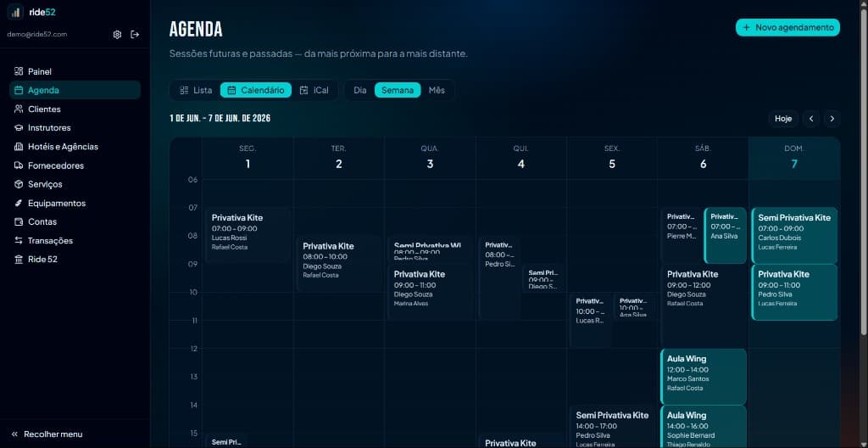Open the Clientes page
Screen dimensions: 868x448
75,109
